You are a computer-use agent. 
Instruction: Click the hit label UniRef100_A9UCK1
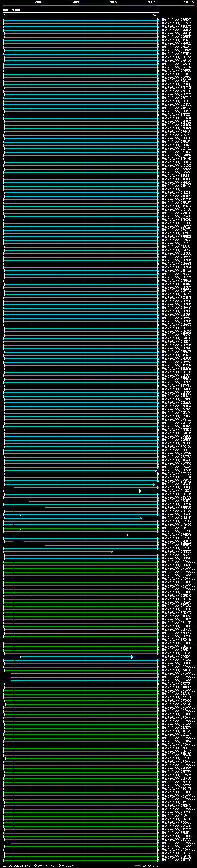pyautogui.click(x=177, y=768)
